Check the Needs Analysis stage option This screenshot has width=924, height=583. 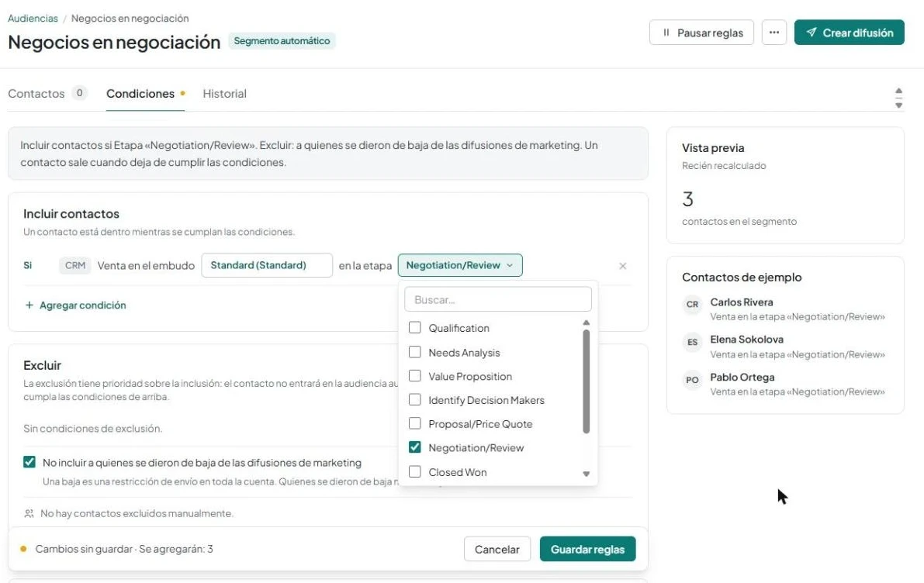point(415,352)
